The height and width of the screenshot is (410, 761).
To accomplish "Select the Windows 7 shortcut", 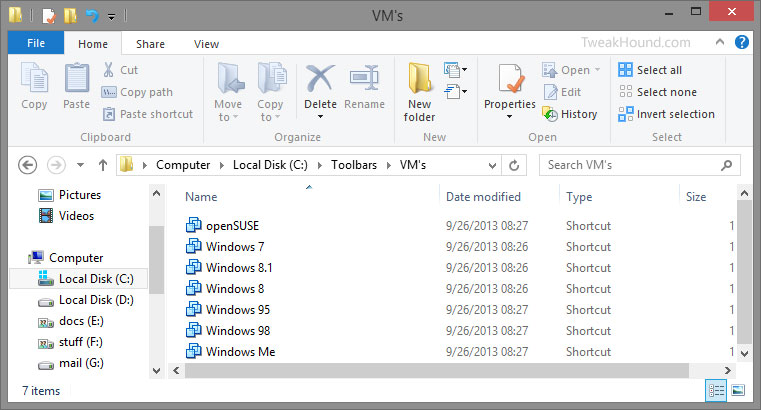I will point(225,247).
